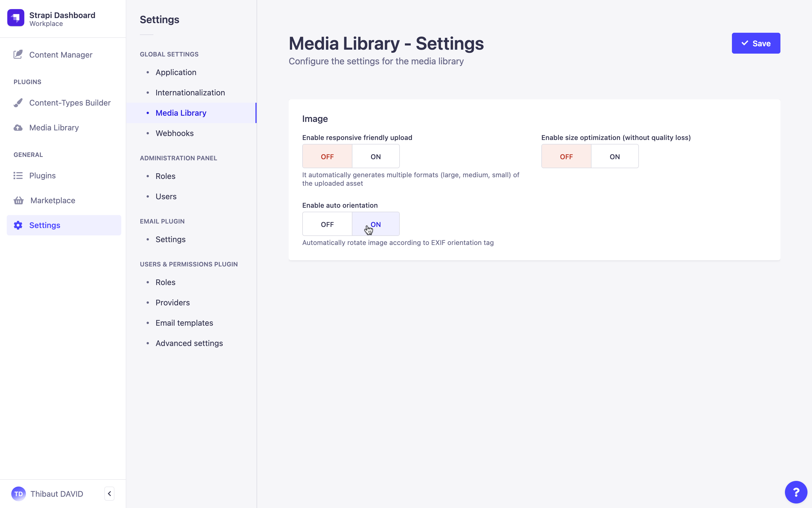
Task: Turn ON auto orientation
Action: 376,224
